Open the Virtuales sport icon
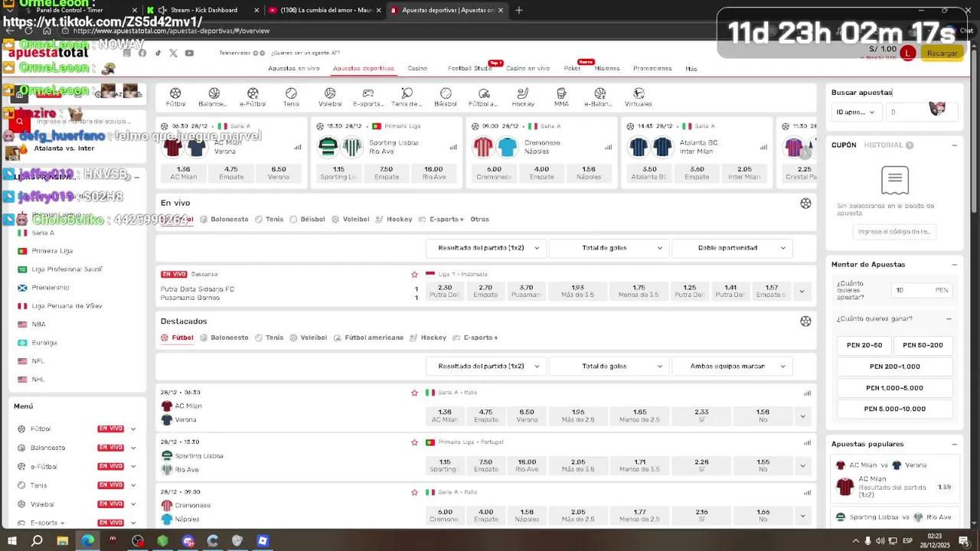The width and height of the screenshot is (980, 551). click(639, 93)
